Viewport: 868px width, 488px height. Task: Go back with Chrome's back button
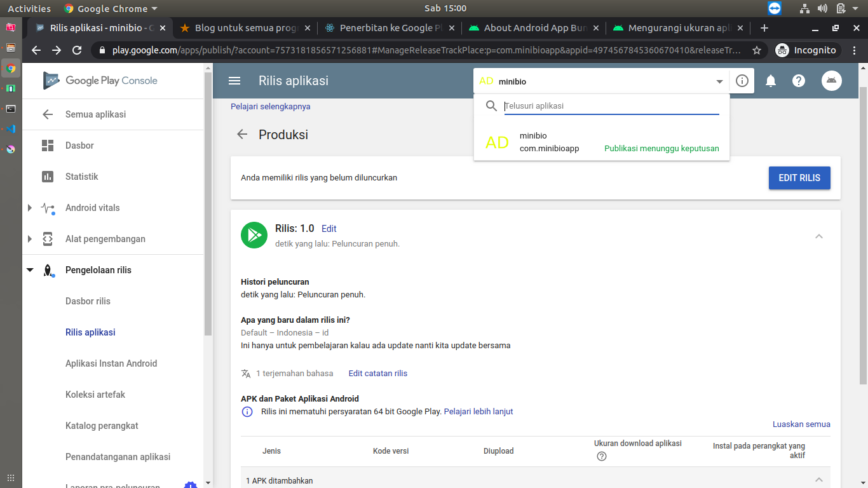click(x=36, y=50)
